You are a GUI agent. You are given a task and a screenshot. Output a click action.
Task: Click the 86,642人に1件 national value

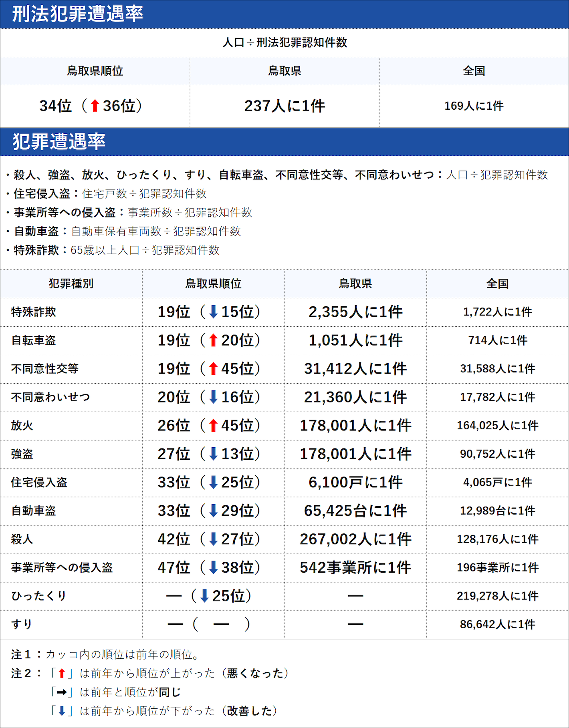(498, 625)
